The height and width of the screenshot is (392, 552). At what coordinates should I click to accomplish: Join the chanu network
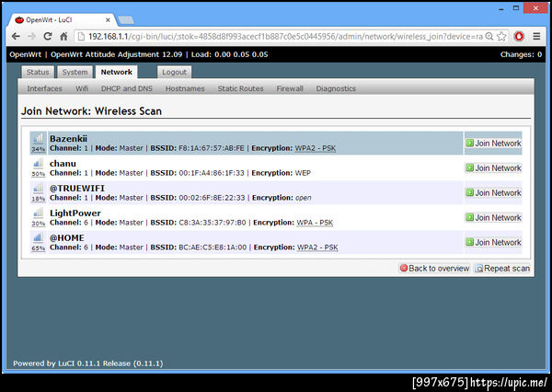click(x=493, y=168)
